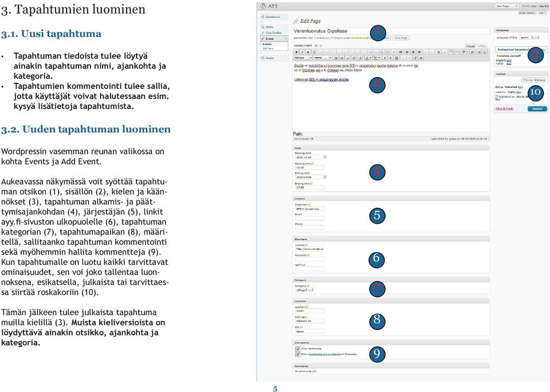The width and height of the screenshot is (550, 392).
Task: Collapse the Events sidebar menu arrow
Action: click(286, 38)
